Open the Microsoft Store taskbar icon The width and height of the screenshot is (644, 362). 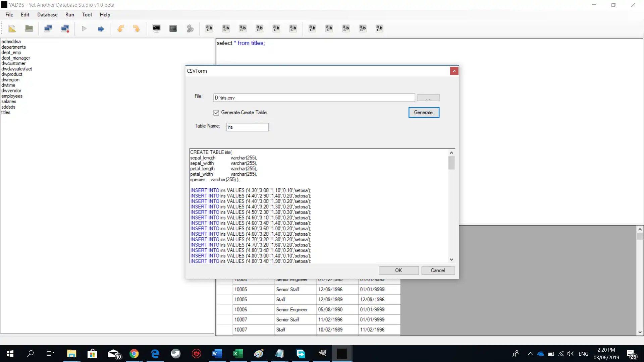(x=92, y=354)
